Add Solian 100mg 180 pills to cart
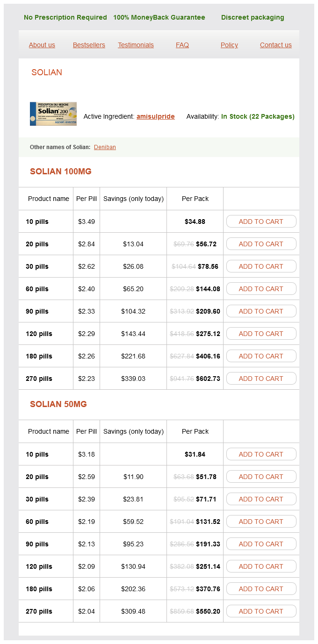 (261, 356)
